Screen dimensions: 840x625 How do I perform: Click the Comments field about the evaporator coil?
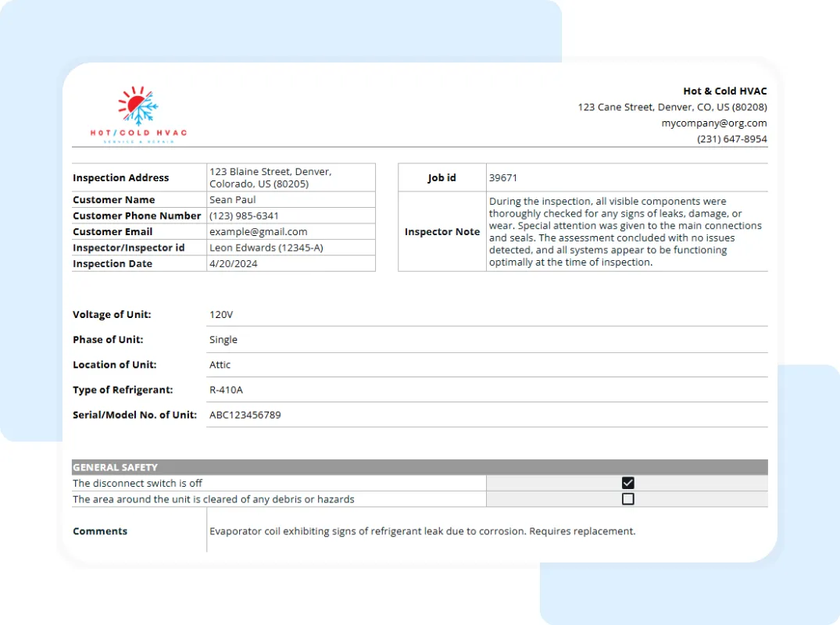click(x=422, y=530)
